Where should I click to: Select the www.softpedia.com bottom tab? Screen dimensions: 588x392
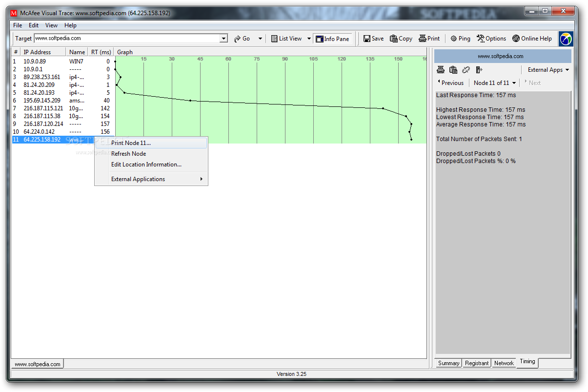click(x=38, y=364)
